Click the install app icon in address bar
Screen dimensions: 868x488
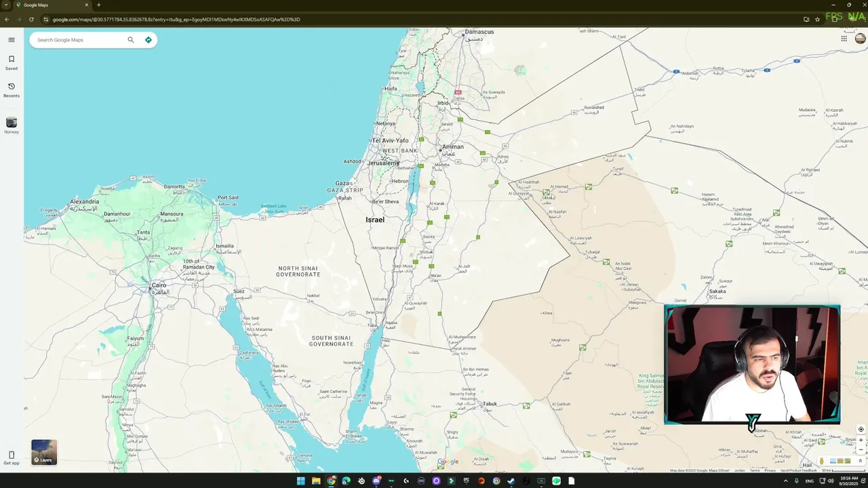click(806, 19)
